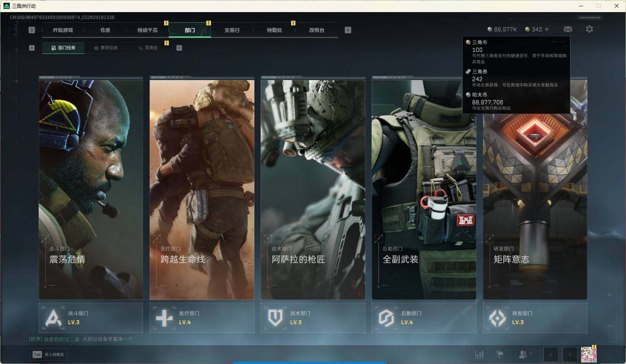Open the 改枪台 tab
This screenshot has width=626, height=364.
tap(317, 30)
